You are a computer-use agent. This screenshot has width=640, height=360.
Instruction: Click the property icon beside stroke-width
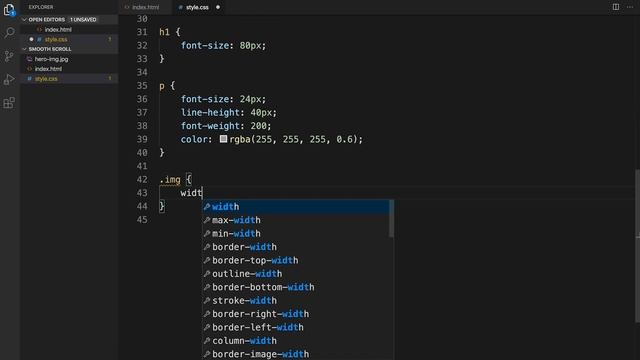(x=207, y=301)
